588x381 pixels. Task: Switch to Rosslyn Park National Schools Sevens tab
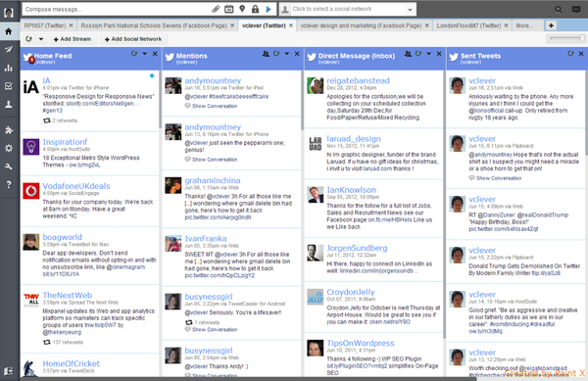click(154, 25)
